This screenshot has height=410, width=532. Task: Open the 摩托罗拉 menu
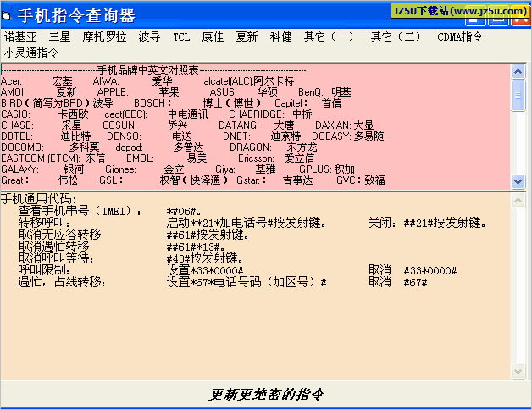pos(104,36)
